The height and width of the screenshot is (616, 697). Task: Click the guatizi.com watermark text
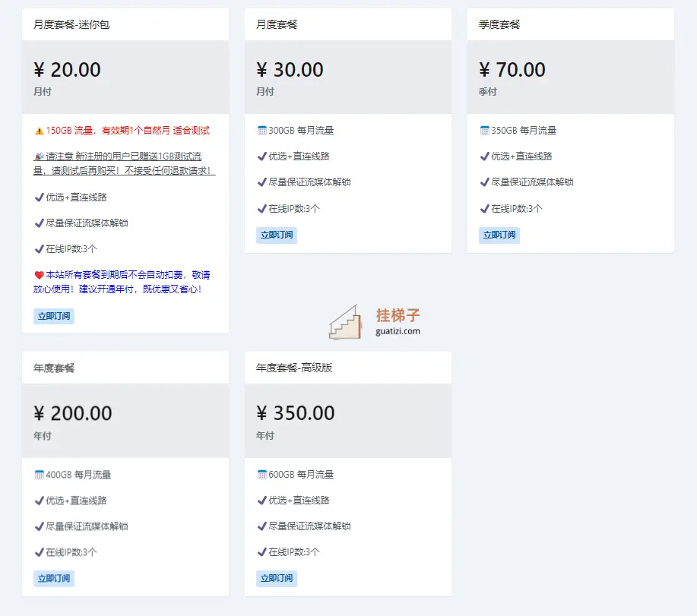[x=398, y=331]
